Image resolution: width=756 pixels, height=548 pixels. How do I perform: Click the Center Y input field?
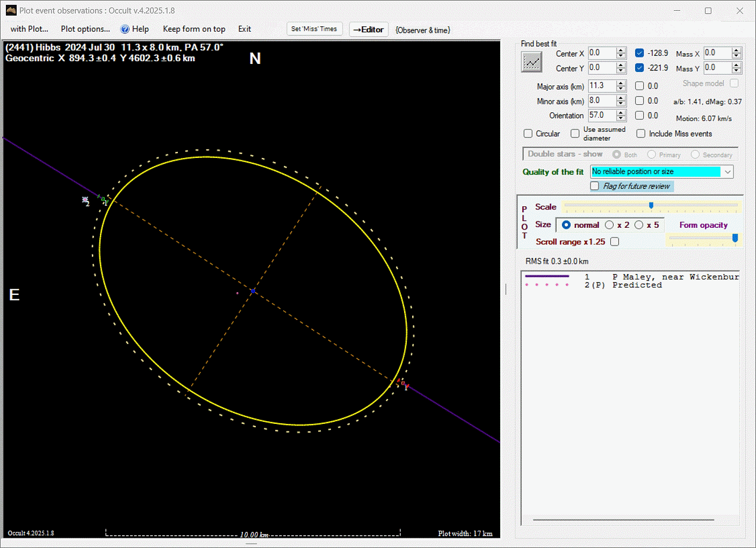(601, 68)
